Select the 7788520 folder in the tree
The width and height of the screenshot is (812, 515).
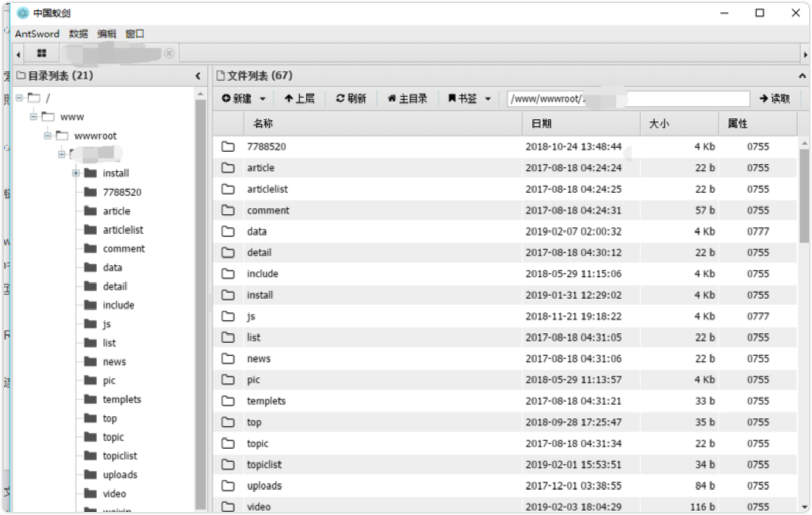pyautogui.click(x=122, y=192)
